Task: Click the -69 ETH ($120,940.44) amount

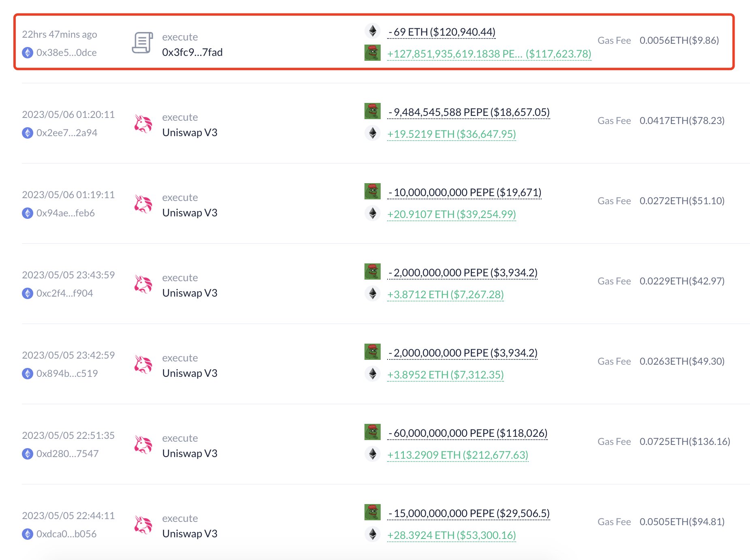Action: pyautogui.click(x=441, y=32)
